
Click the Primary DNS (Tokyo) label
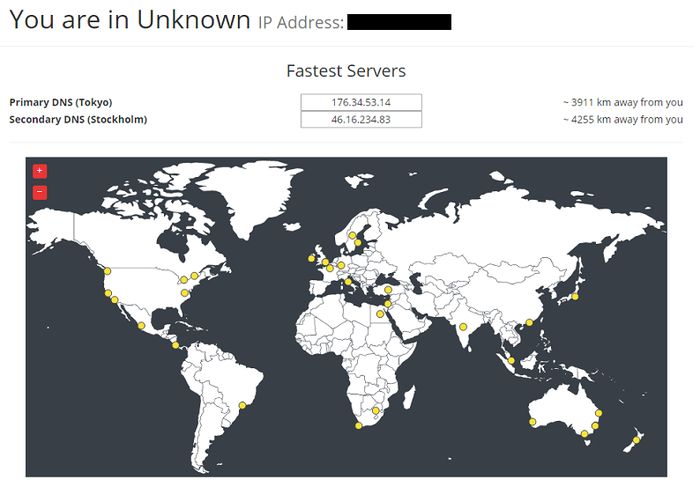pos(61,102)
